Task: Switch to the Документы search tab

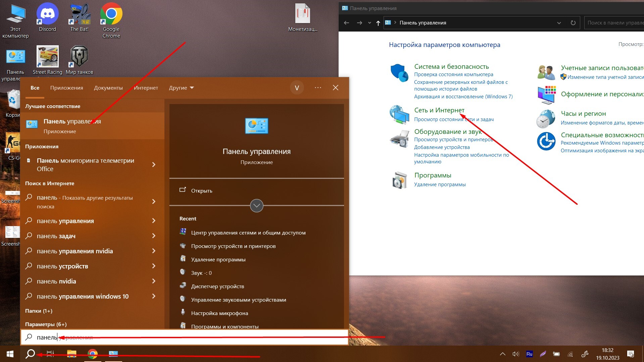Action: (108, 88)
